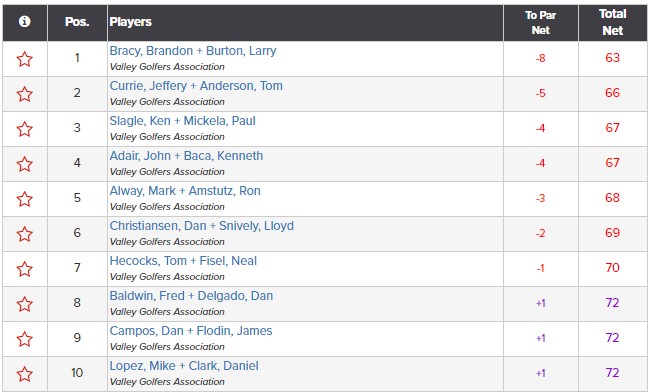Click the Pos. column header
The image size is (649, 392).
[x=77, y=22]
